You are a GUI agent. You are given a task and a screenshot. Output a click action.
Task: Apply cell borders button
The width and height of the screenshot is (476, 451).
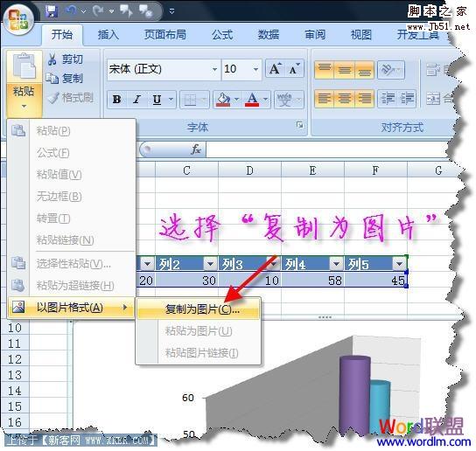pyautogui.click(x=190, y=99)
